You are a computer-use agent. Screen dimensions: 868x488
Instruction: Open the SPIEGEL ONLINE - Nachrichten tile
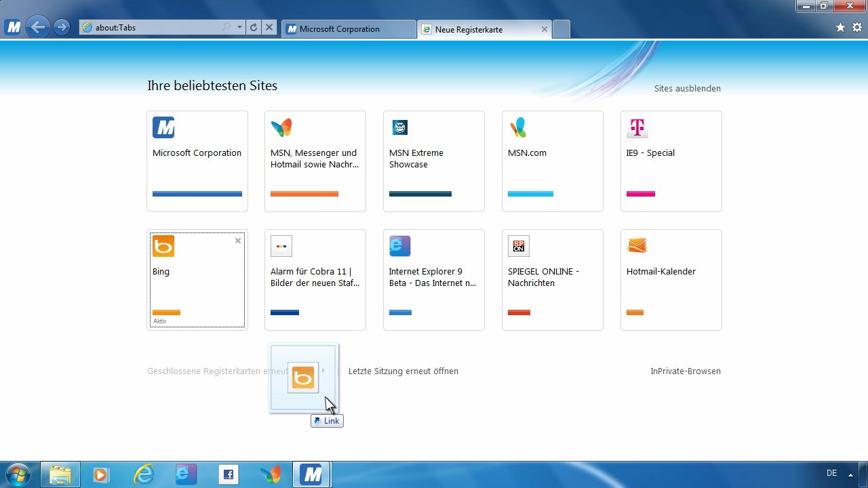[552, 279]
